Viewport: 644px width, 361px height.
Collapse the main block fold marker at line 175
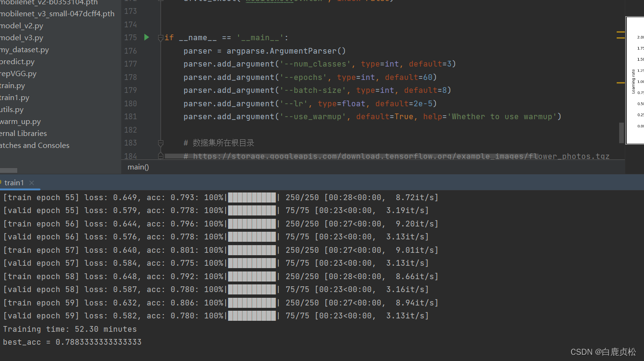tap(161, 38)
